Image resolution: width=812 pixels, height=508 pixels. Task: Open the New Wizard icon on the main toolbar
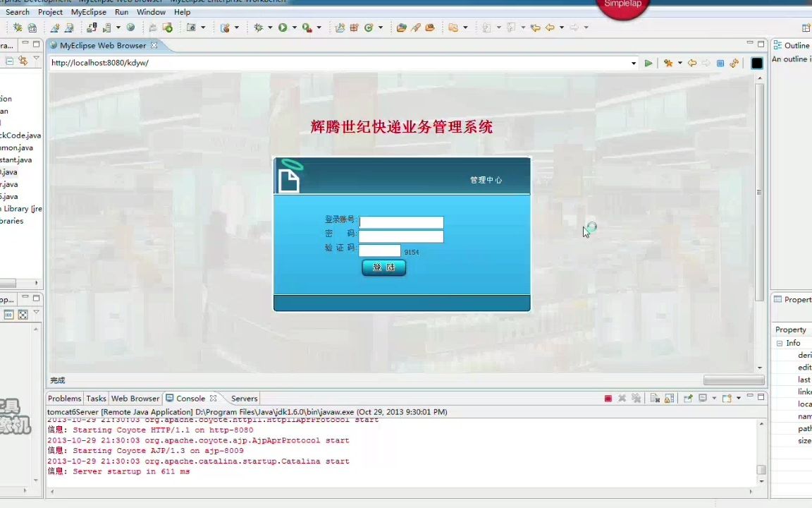click(17, 27)
